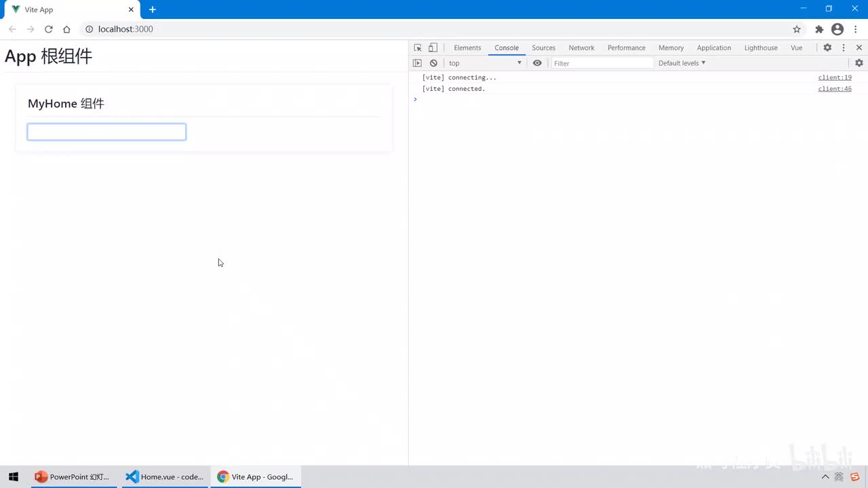Viewport: 868px width, 488px height.
Task: Bookmark this page with the star icon
Action: point(797,29)
